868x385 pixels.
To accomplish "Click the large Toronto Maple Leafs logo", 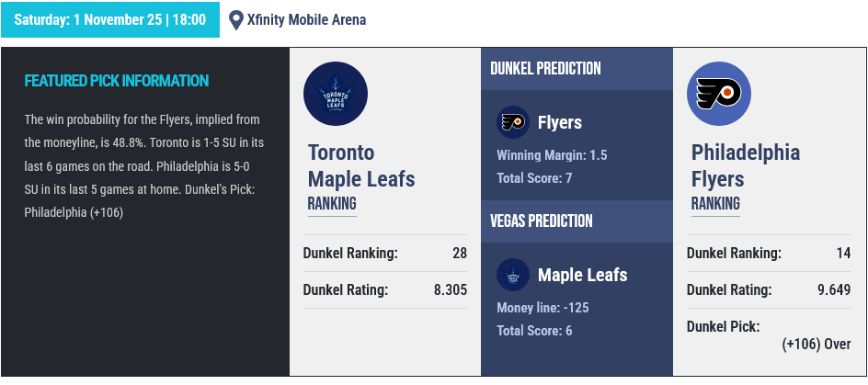I will (x=336, y=94).
